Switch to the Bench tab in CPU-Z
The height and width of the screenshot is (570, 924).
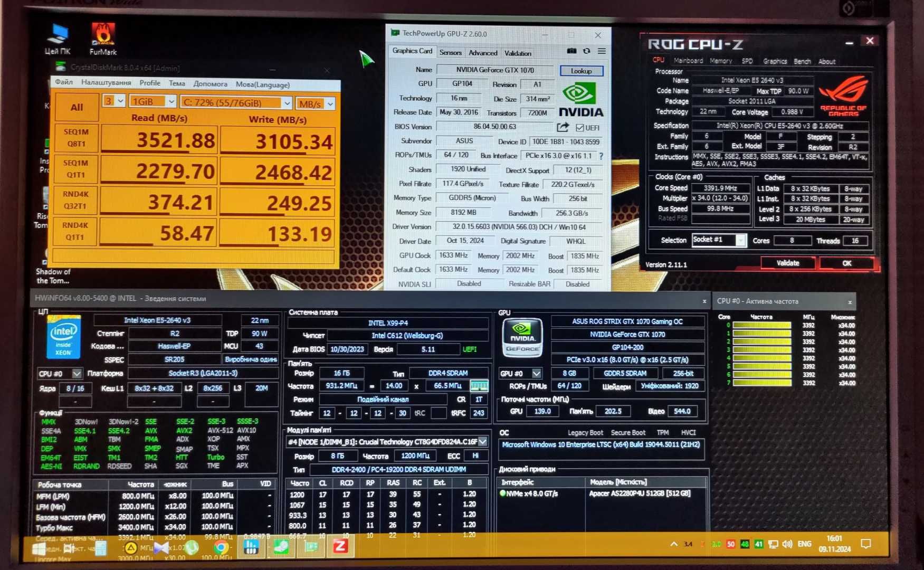(x=802, y=62)
